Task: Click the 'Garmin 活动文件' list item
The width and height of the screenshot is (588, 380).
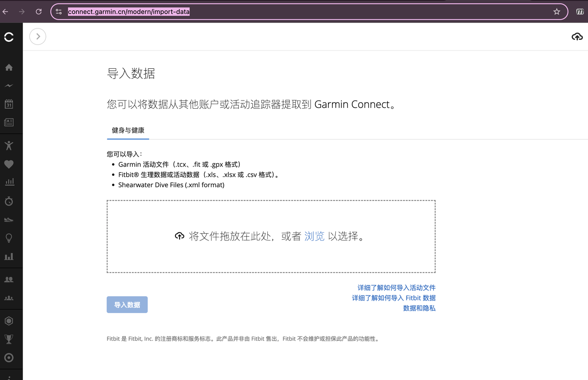Action: pos(180,164)
